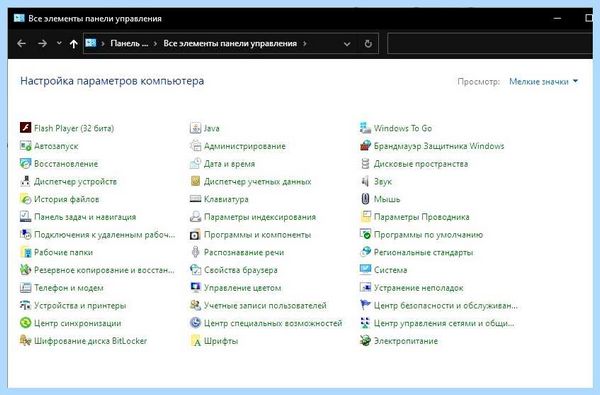Click the Телефон и модем icon
This screenshot has height=395, width=600.
pyautogui.click(x=25, y=287)
